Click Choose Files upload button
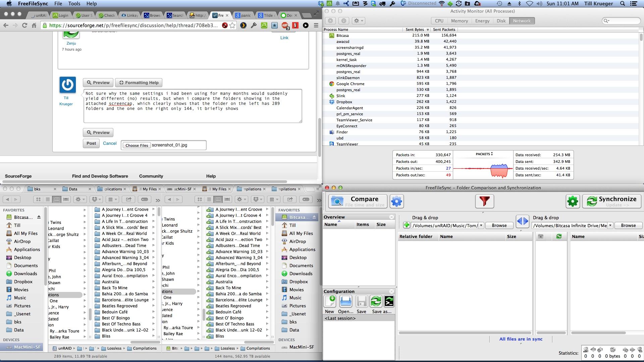 click(137, 145)
